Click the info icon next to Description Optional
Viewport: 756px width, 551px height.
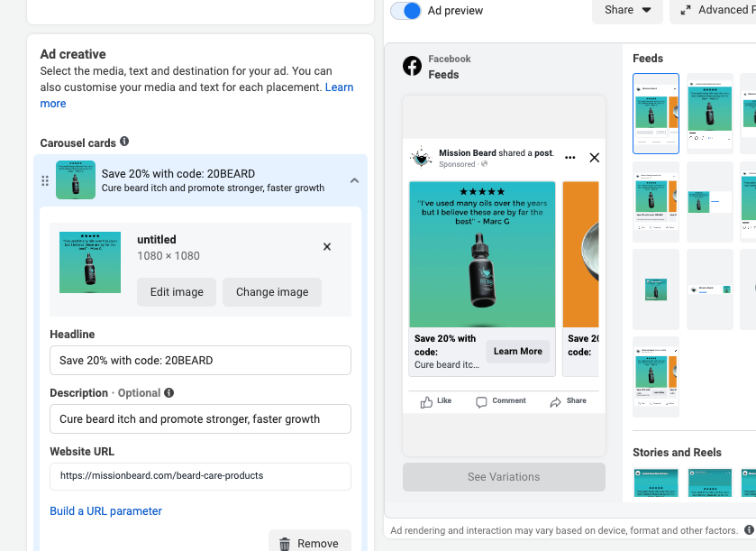point(169,393)
